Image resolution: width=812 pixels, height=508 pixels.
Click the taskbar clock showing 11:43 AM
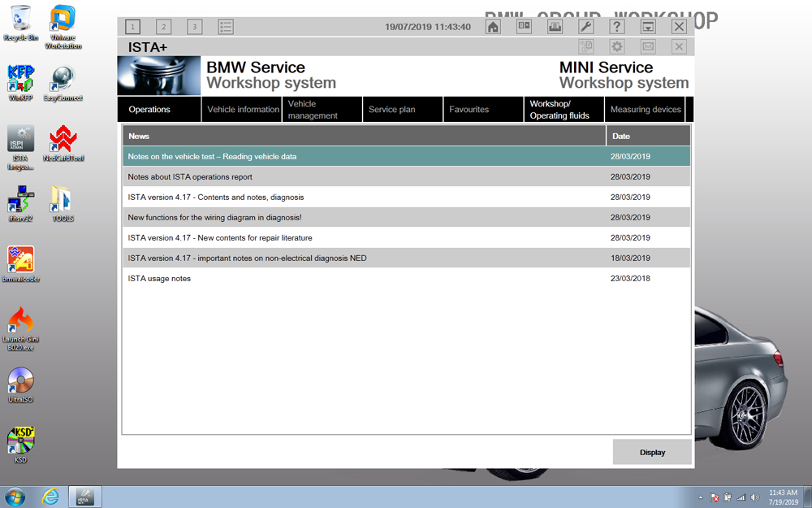tap(783, 497)
